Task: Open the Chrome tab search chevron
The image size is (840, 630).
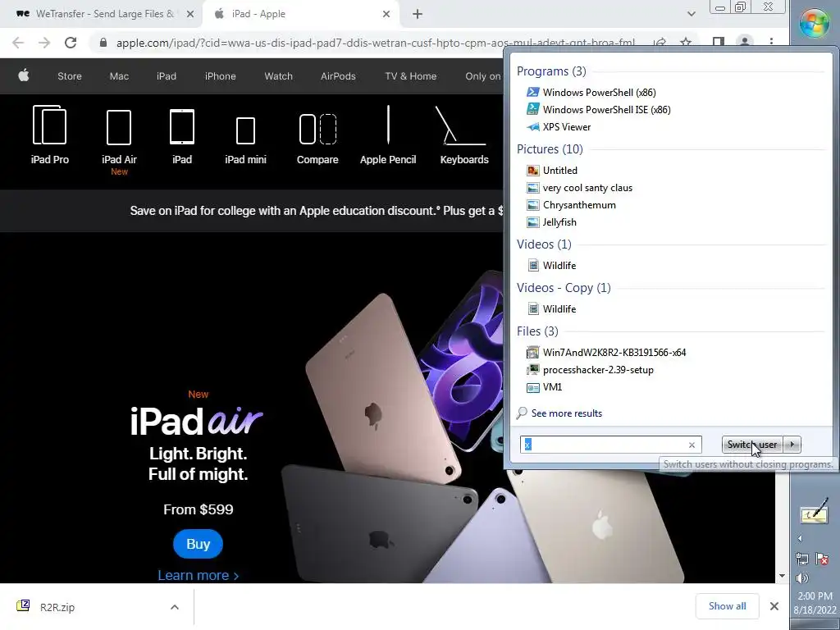Action: (x=691, y=14)
